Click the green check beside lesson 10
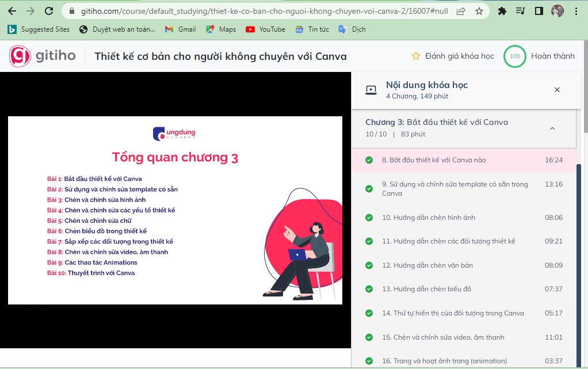588x369 pixels. tap(369, 218)
